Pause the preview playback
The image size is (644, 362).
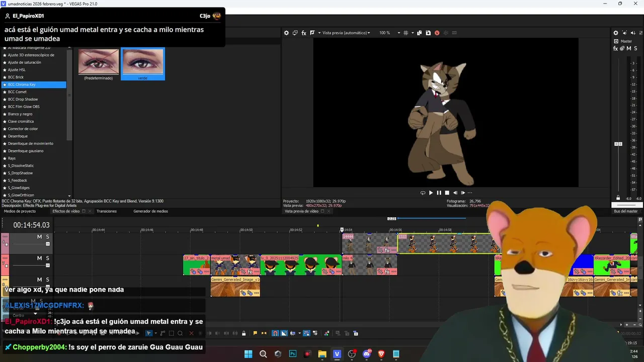(439, 193)
